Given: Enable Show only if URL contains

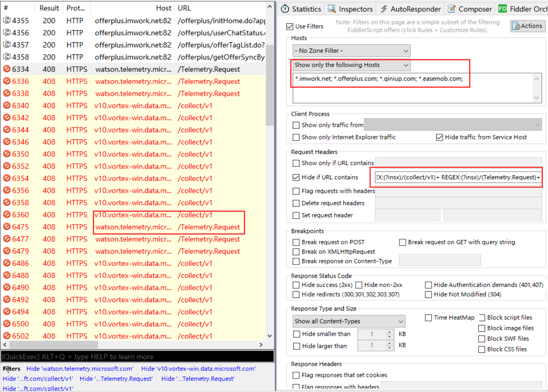Looking at the screenshot, I should (296, 163).
